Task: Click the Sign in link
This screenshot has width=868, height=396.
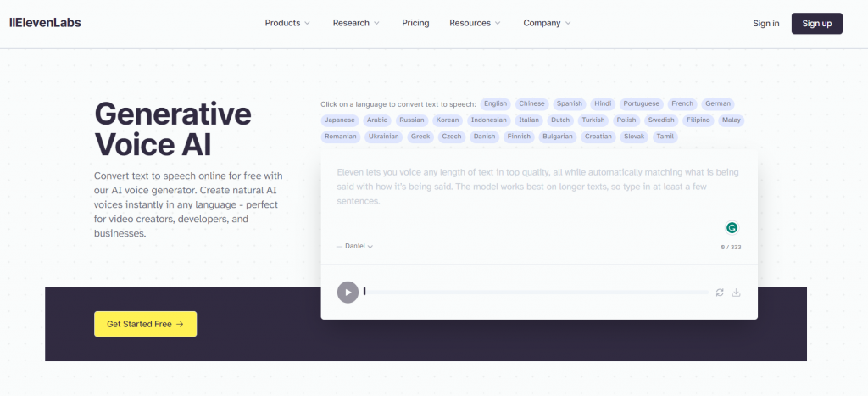Action: point(766,23)
